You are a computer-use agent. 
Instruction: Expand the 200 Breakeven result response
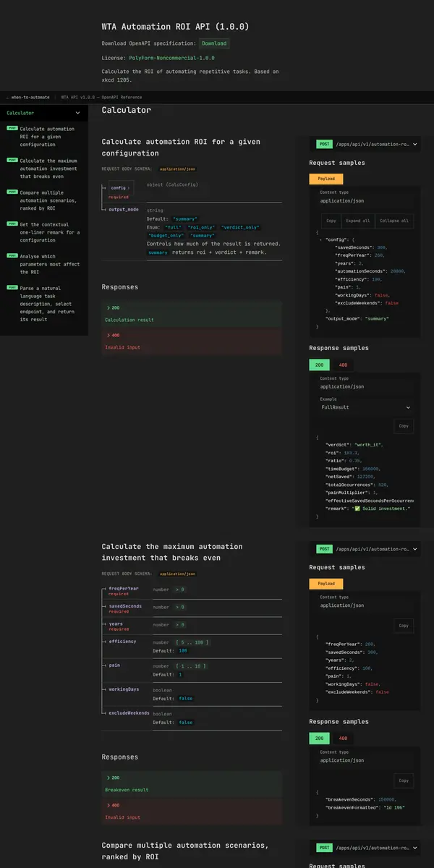[x=192, y=784]
